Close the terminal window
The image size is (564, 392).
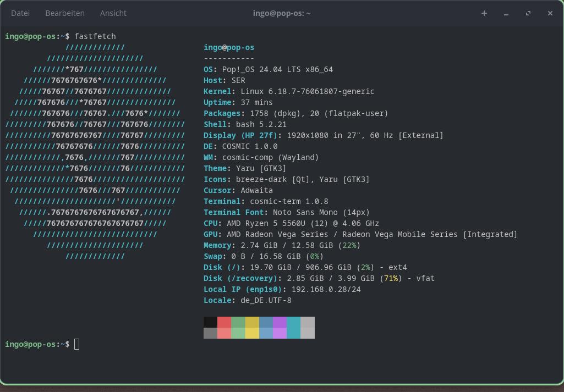pos(550,13)
